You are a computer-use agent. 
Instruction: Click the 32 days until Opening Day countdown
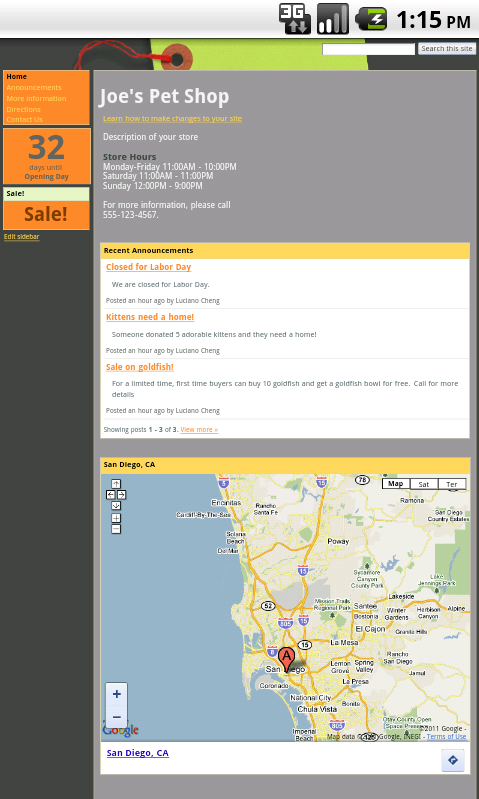pos(47,156)
